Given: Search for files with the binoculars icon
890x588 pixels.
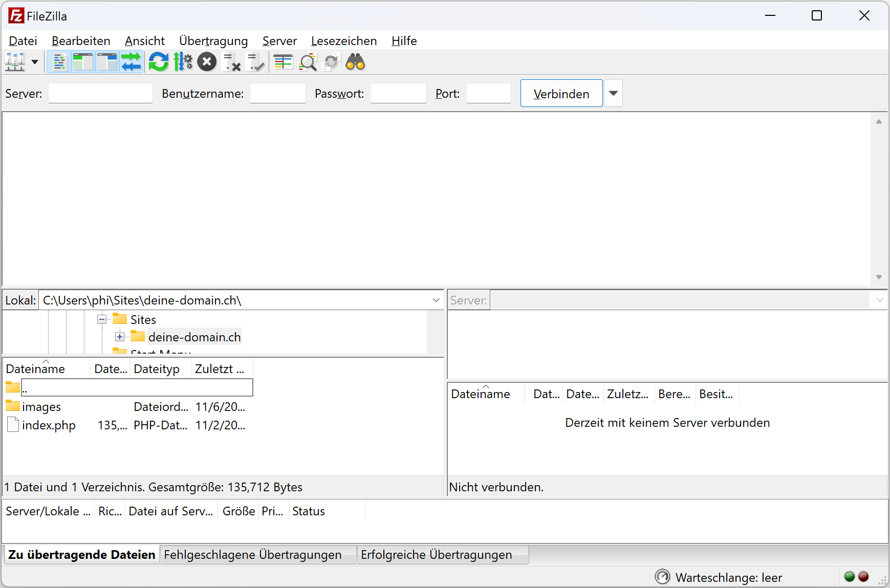Looking at the screenshot, I should coord(356,62).
